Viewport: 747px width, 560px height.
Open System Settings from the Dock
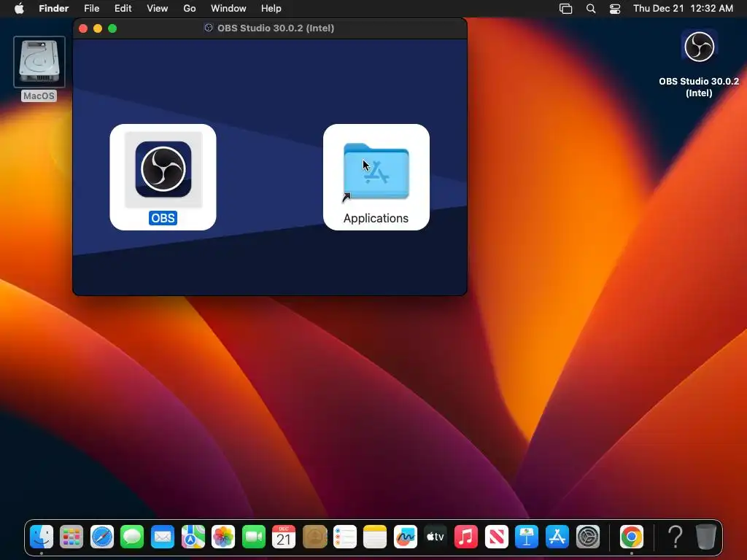pos(587,537)
